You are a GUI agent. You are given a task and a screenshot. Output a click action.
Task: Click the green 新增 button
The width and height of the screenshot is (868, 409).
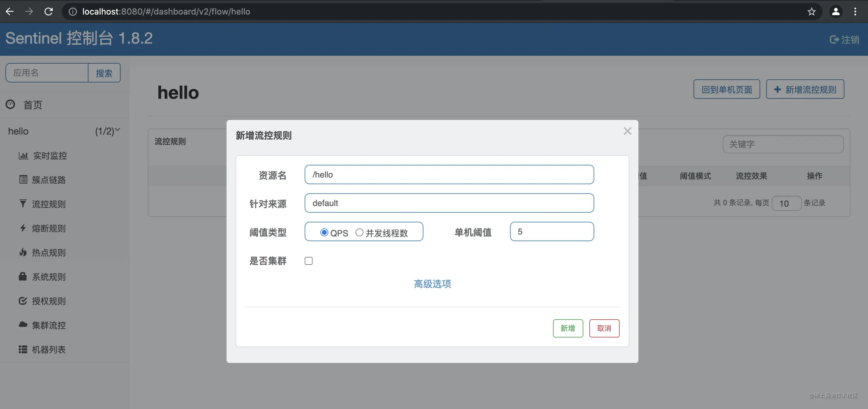(x=568, y=328)
